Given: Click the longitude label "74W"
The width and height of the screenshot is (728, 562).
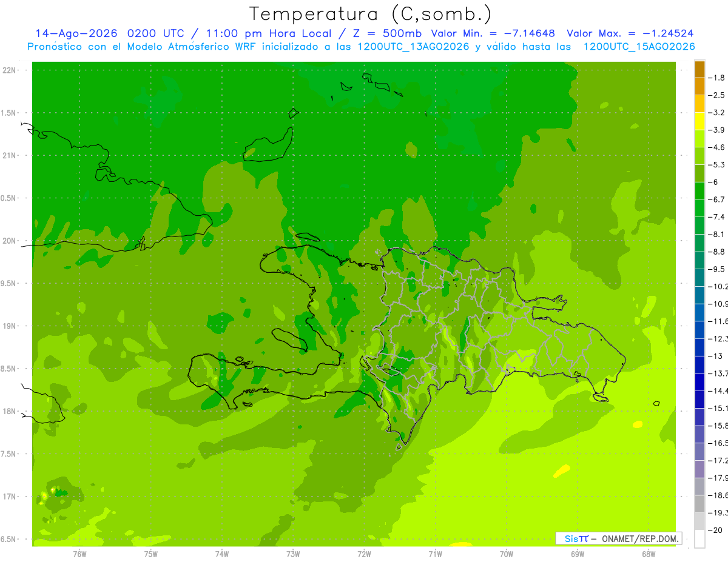Looking at the screenshot, I should pyautogui.click(x=222, y=554).
